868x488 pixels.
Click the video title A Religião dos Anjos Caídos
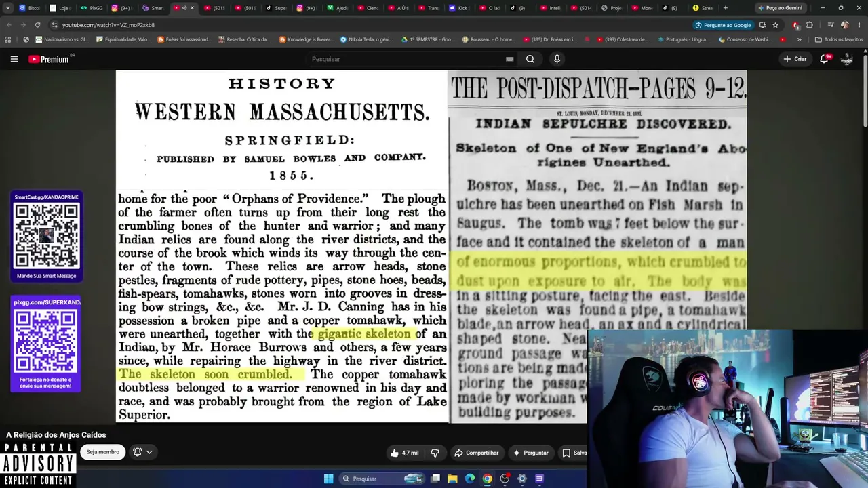56,435
